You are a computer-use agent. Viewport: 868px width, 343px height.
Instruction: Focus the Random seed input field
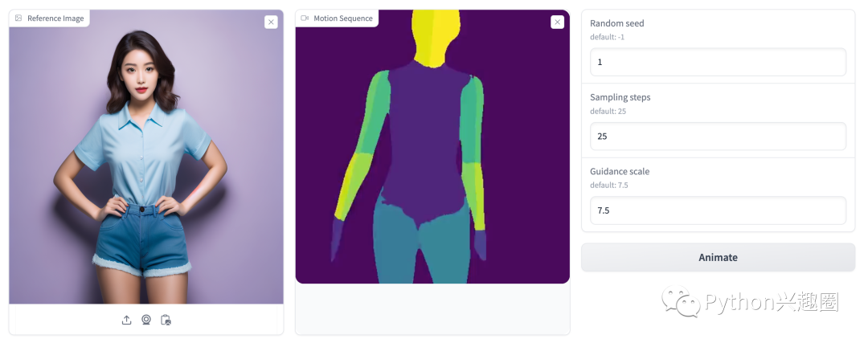coord(718,62)
